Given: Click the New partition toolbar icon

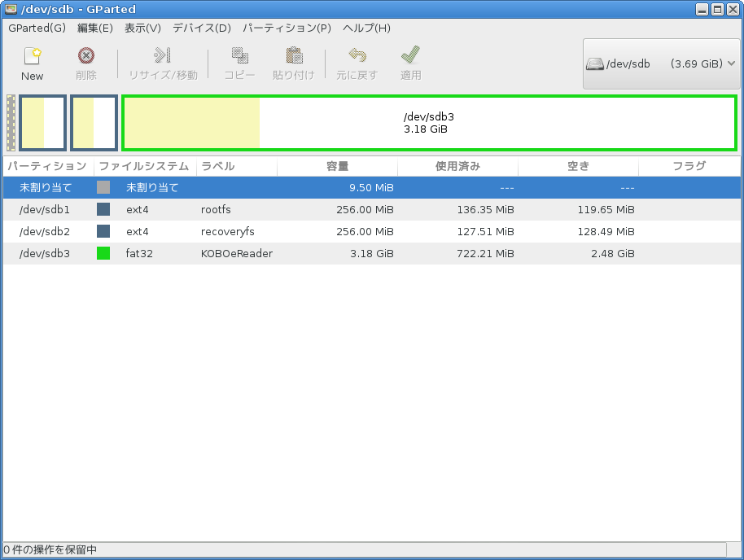Looking at the screenshot, I should [33, 57].
